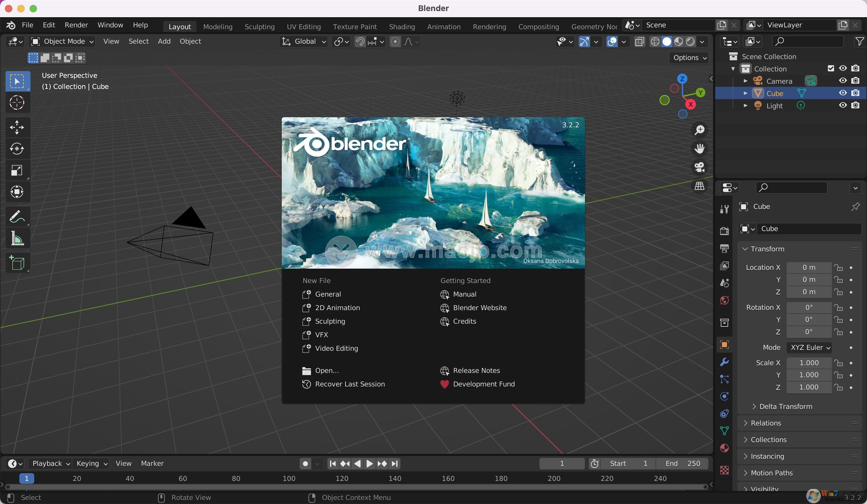Click Location X input field
This screenshot has height=504, width=867.
click(x=808, y=267)
